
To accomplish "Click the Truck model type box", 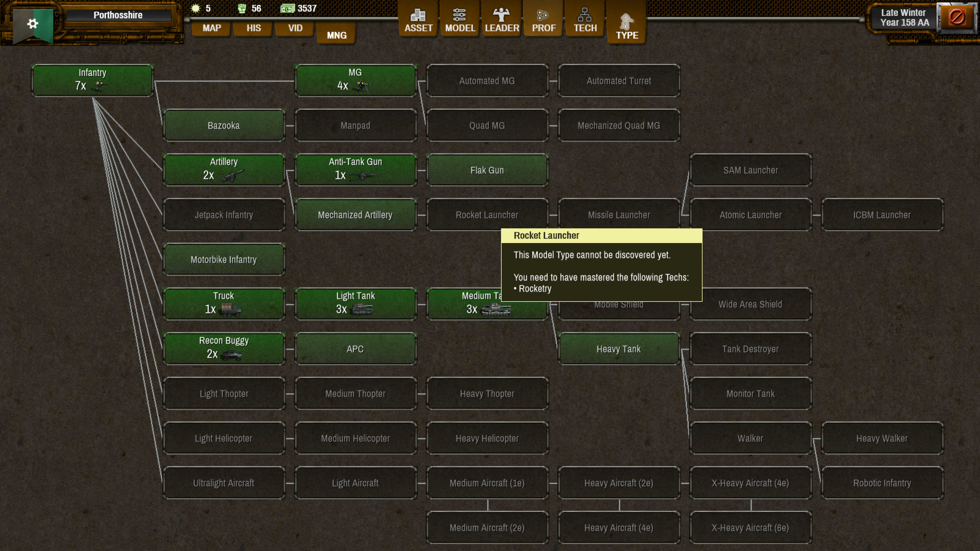I will tap(224, 304).
